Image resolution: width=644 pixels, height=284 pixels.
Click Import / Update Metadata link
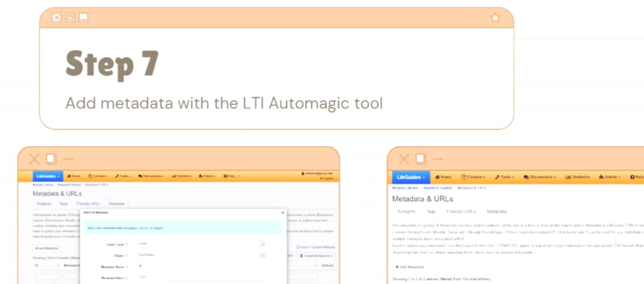tap(315, 247)
